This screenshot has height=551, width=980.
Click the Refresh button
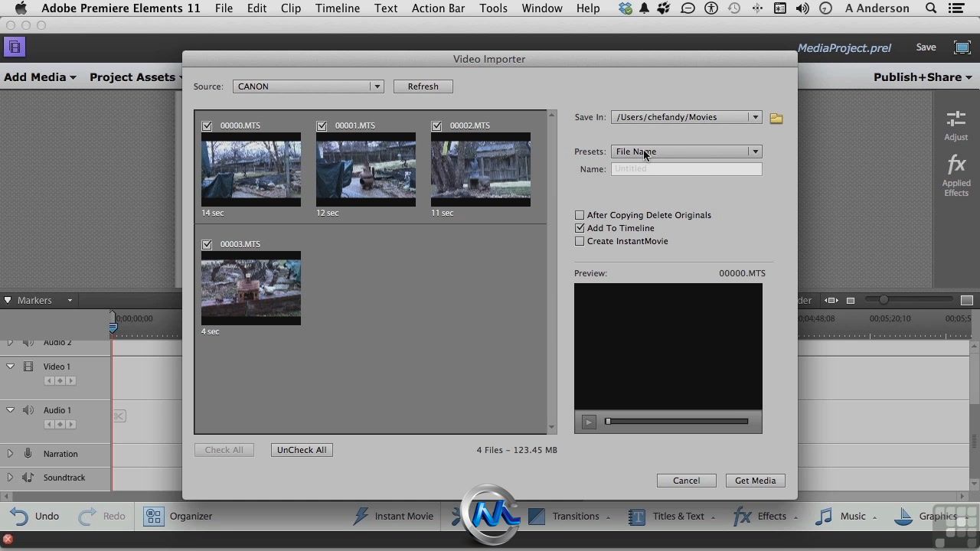(x=423, y=86)
